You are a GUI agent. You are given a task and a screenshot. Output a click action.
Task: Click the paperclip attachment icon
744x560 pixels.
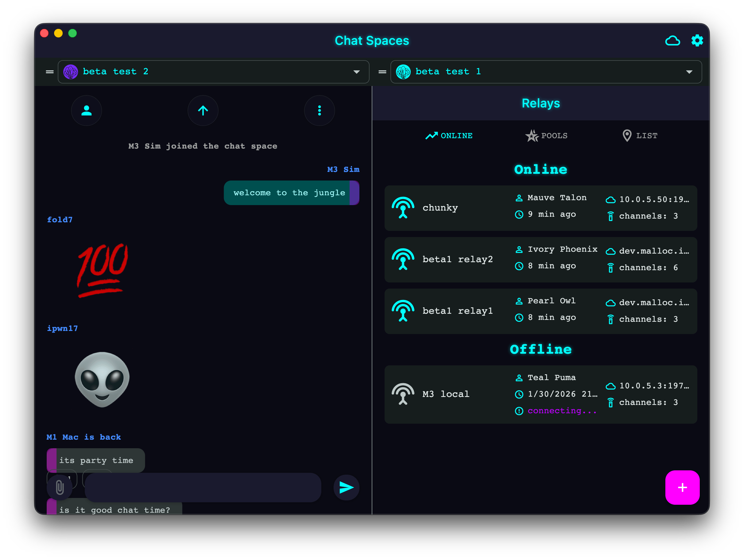tap(60, 488)
